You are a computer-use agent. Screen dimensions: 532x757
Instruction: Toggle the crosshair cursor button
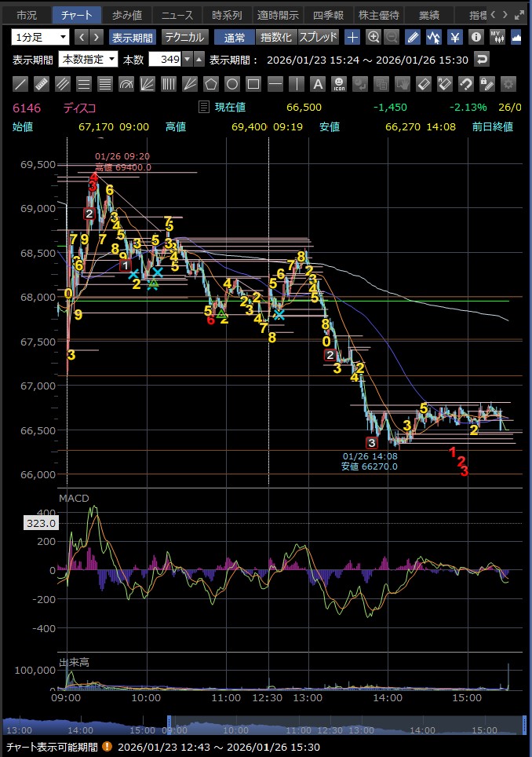pos(353,37)
